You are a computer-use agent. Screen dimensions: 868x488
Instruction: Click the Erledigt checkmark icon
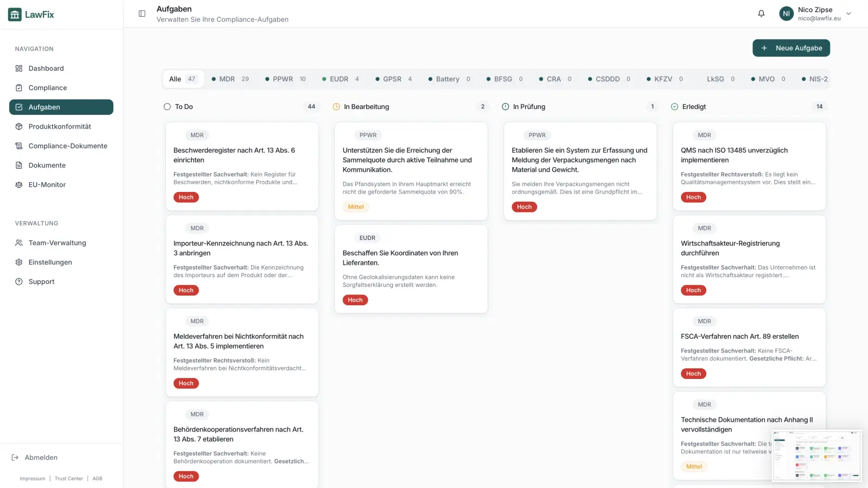675,107
